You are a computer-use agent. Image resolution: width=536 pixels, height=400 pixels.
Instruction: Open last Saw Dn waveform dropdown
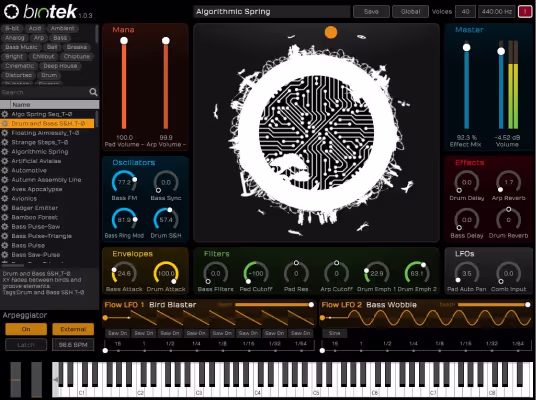301,333
